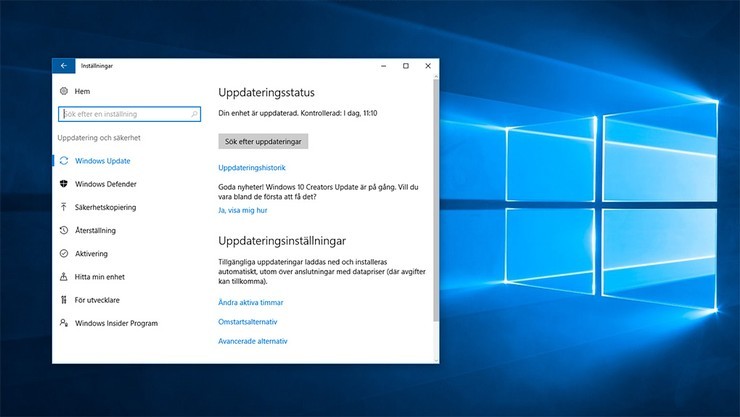Maximize the Inställningar window

click(x=406, y=66)
